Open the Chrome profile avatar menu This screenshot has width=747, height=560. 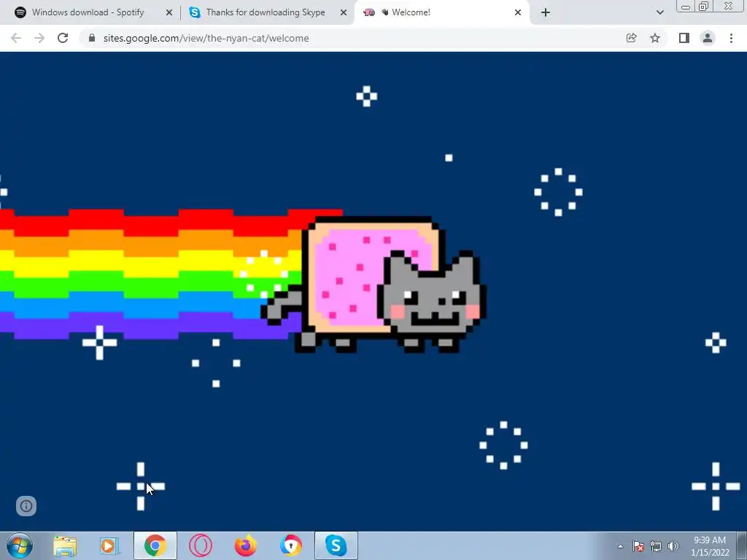point(708,38)
